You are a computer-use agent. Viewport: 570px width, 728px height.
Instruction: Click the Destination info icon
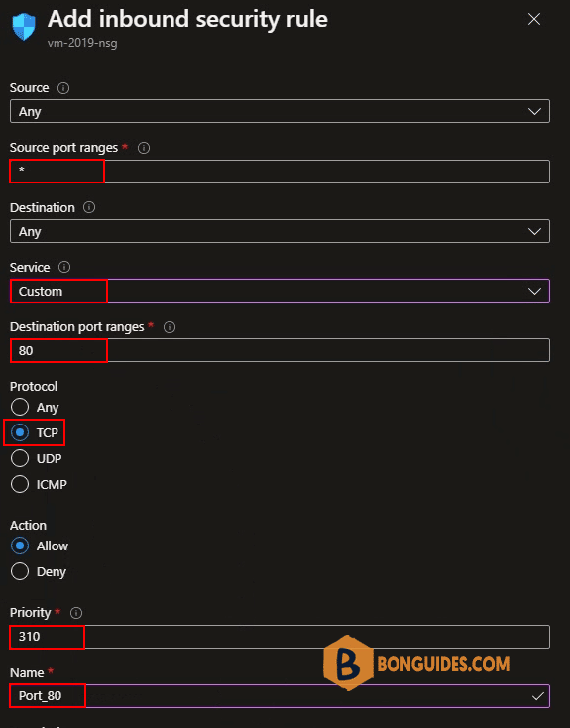tap(89, 207)
